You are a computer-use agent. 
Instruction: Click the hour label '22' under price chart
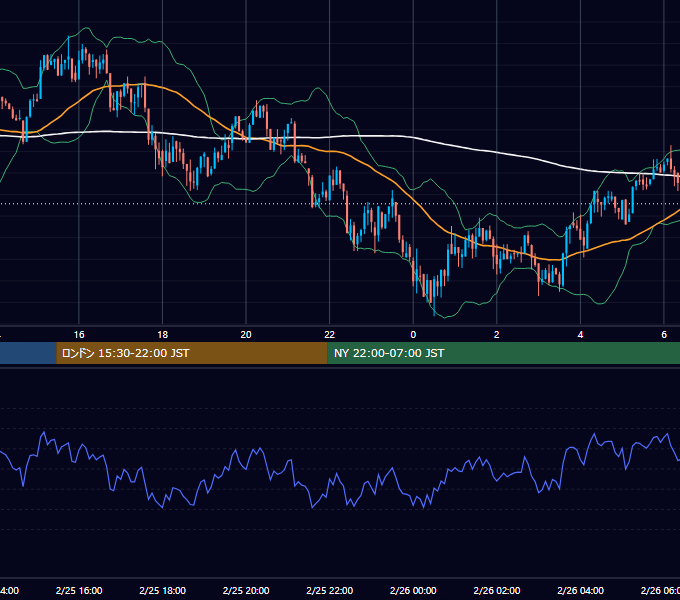[x=330, y=335]
